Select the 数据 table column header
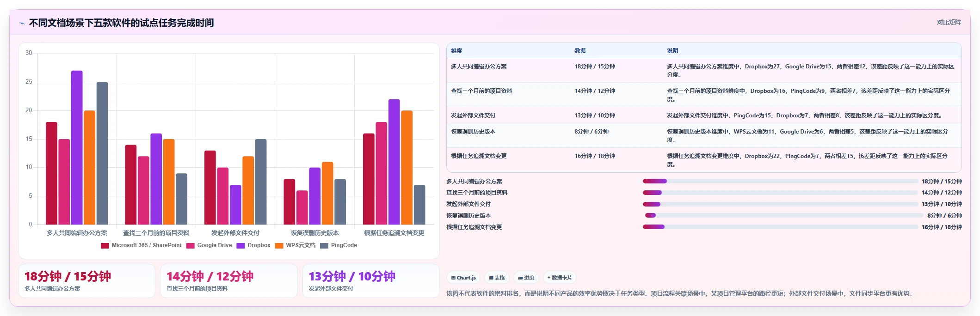 coord(580,51)
